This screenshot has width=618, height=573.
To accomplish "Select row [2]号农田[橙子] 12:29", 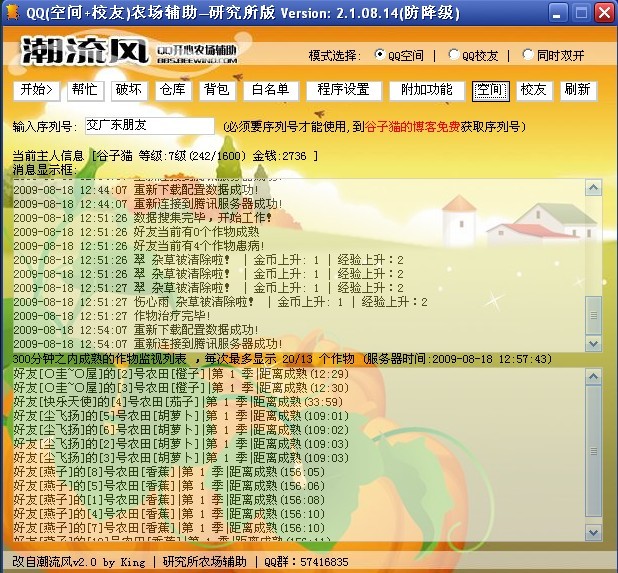I will [x=181, y=374].
